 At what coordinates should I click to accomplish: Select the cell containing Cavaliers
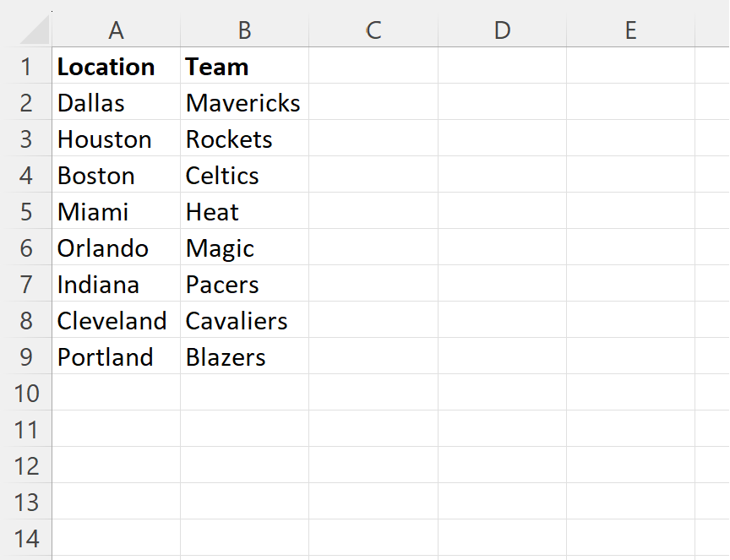coord(245,320)
